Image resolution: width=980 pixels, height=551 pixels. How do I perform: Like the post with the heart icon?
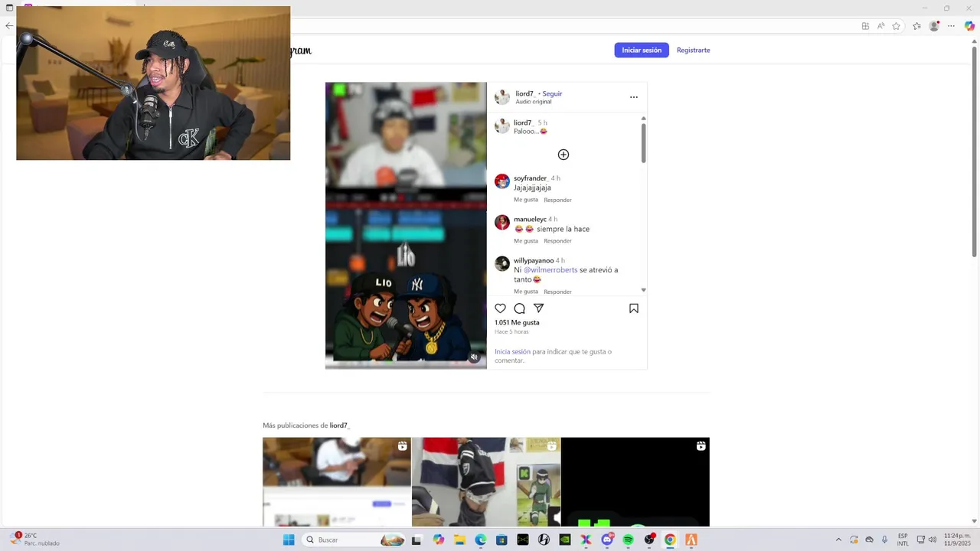(x=500, y=308)
